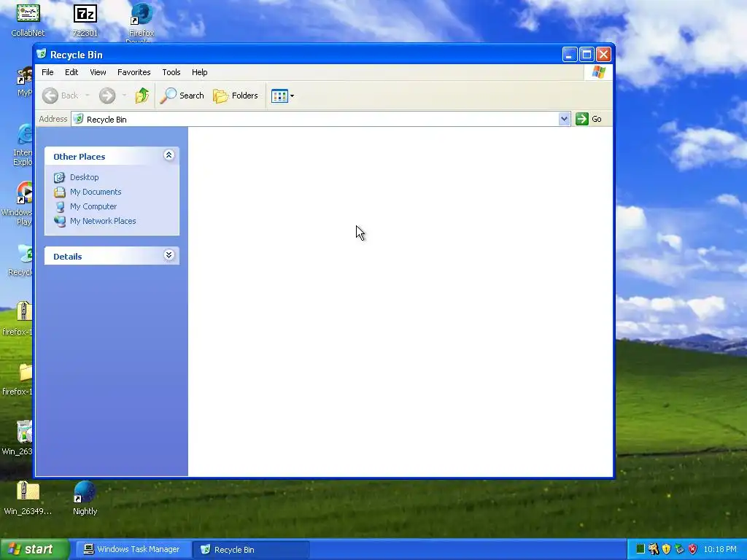Image resolution: width=747 pixels, height=560 pixels.
Task: Open the Search pane
Action: pyautogui.click(x=182, y=96)
